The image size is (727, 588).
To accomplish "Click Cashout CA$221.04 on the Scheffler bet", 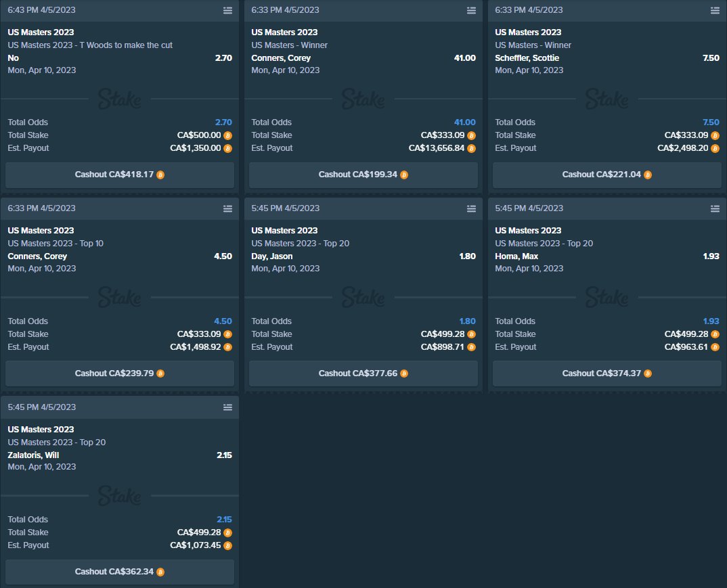I will click(607, 174).
